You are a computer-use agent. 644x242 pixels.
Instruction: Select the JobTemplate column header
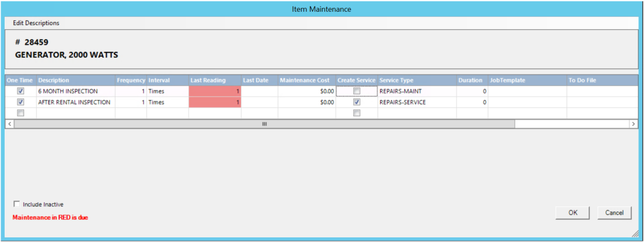click(x=527, y=81)
